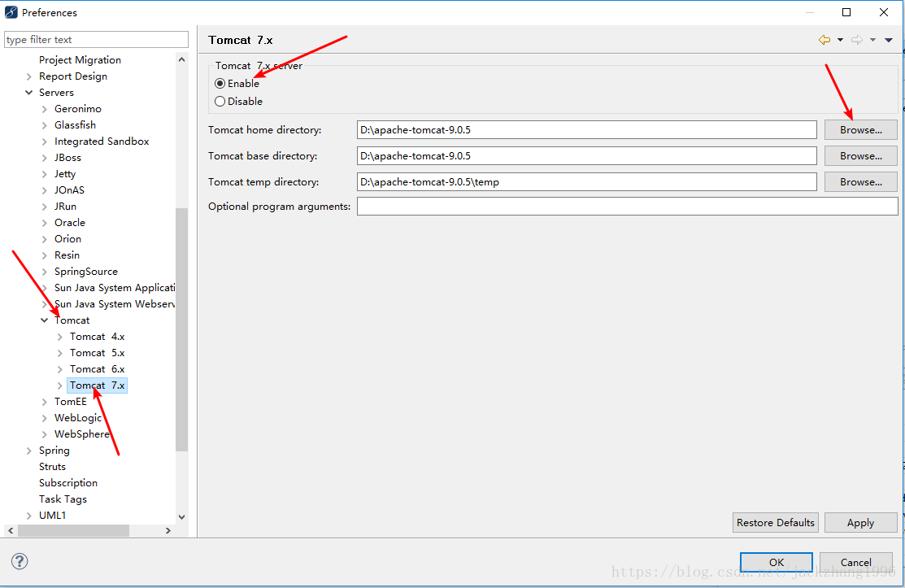Image resolution: width=905 pixels, height=588 pixels.
Task: Browse for Tomcat home directory
Action: pyautogui.click(x=860, y=130)
